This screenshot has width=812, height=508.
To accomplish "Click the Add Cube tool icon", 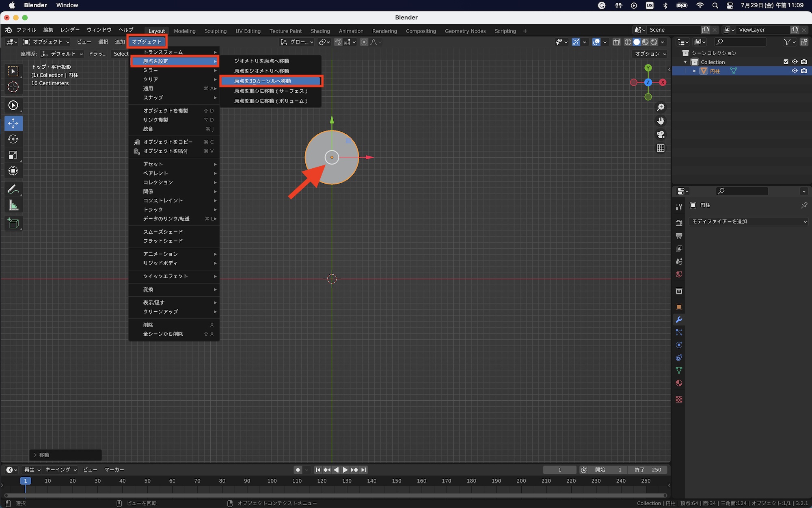I will 13,224.
